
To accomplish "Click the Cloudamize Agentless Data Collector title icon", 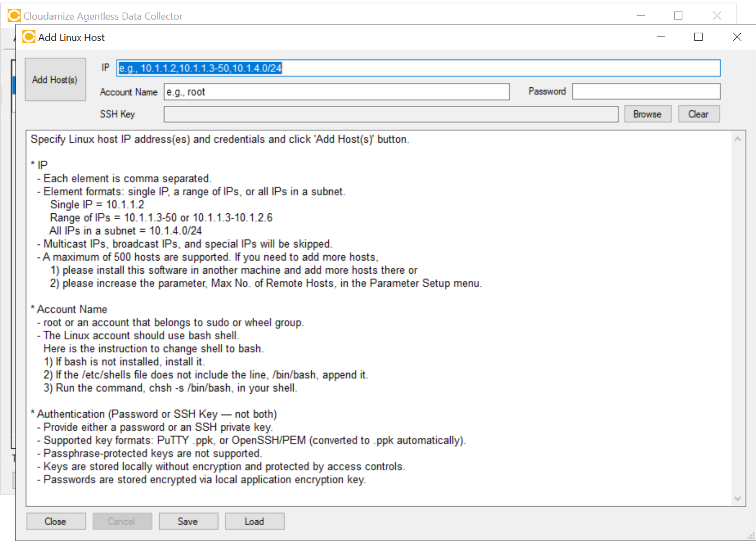I will tap(14, 15).
